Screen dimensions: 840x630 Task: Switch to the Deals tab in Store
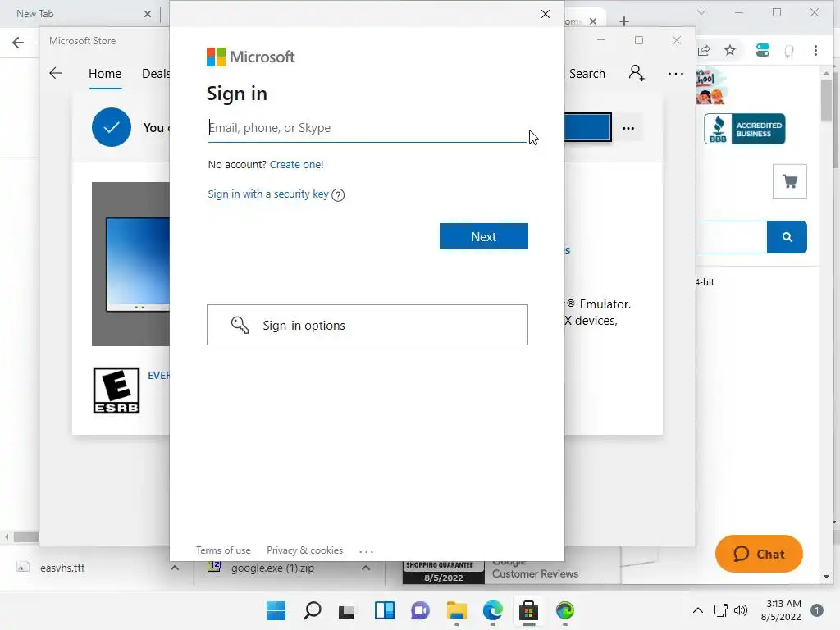tap(155, 74)
